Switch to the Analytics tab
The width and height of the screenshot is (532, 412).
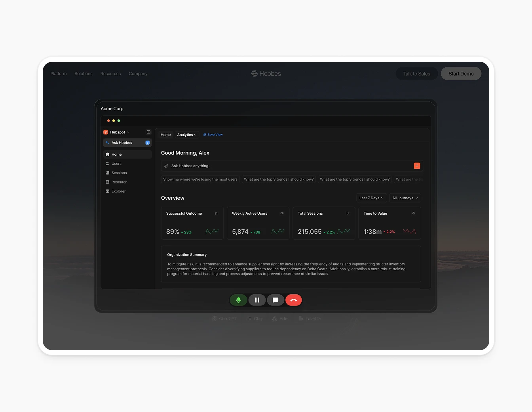[x=186, y=135]
